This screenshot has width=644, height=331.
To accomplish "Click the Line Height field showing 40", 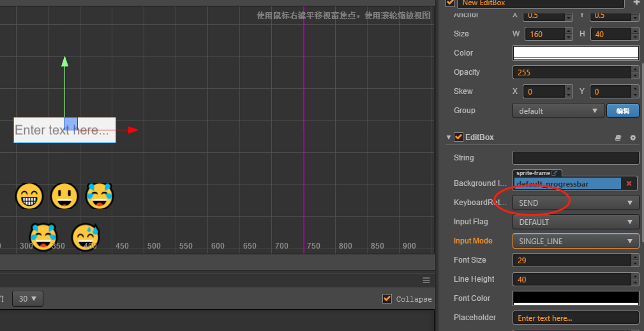I will click(572, 280).
